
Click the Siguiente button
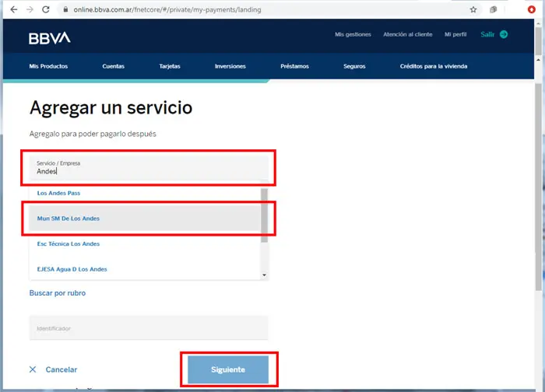[228, 369]
